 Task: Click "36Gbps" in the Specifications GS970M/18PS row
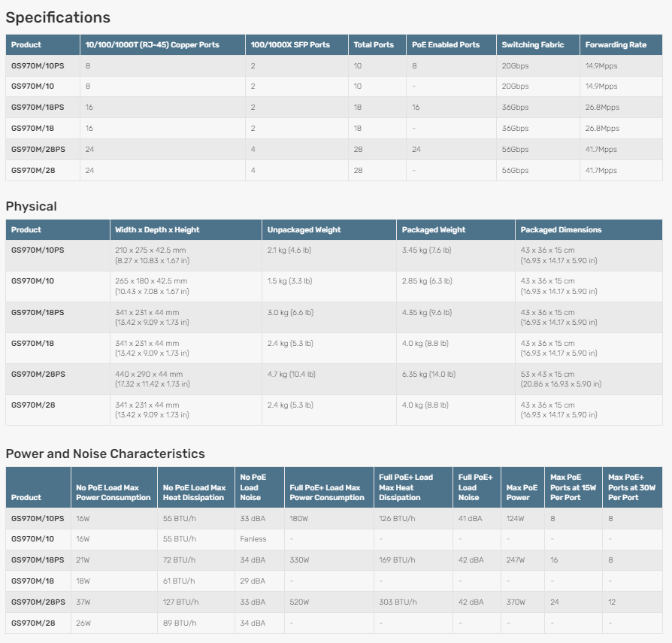515,107
